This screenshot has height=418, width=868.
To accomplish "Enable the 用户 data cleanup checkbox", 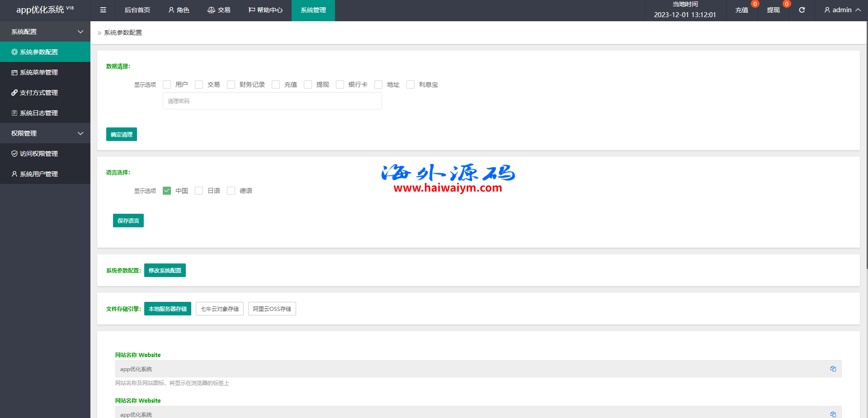I will [x=167, y=85].
